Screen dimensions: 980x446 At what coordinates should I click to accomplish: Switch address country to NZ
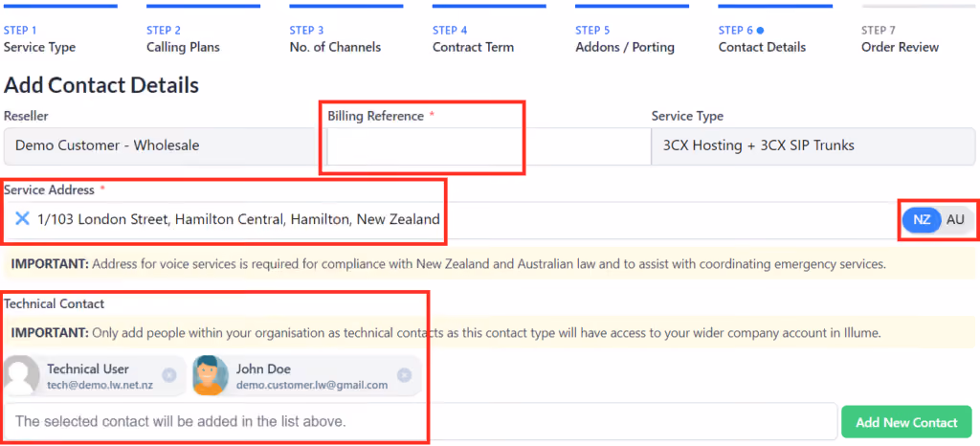922,220
